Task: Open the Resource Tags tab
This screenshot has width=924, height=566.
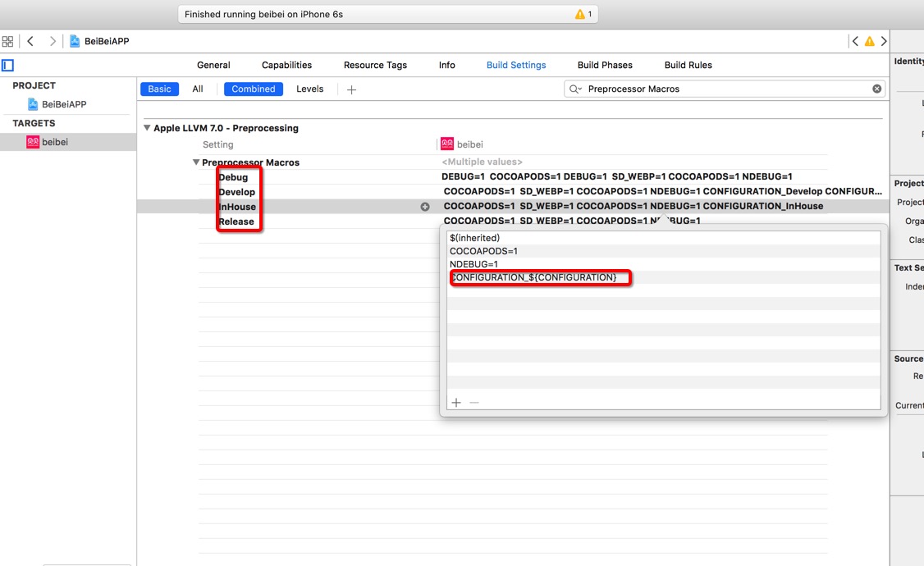Action: [x=375, y=66]
